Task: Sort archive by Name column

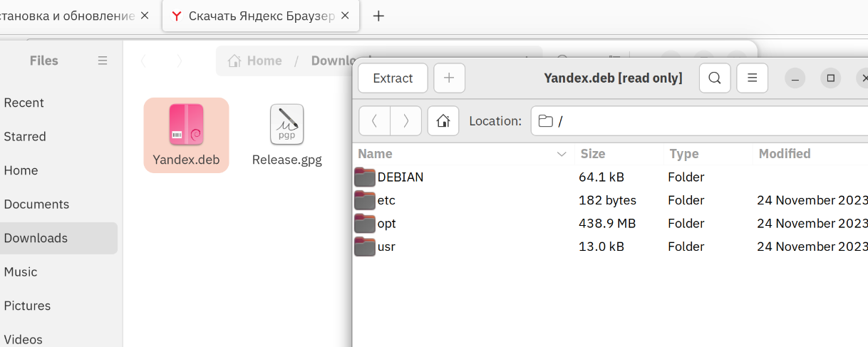Action: point(463,154)
